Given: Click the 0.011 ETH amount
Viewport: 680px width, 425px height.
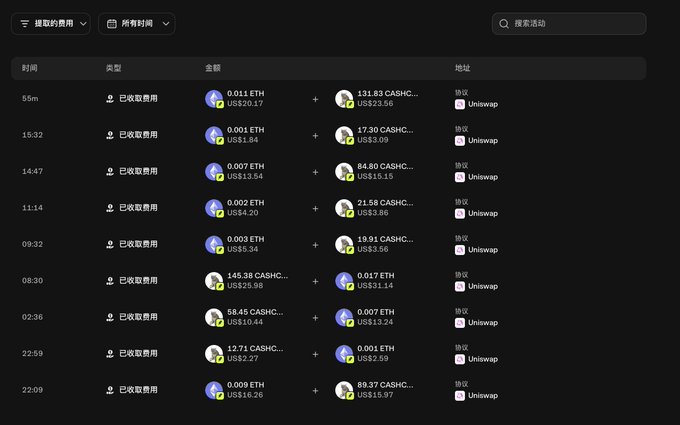Looking at the screenshot, I should pyautogui.click(x=245, y=93).
